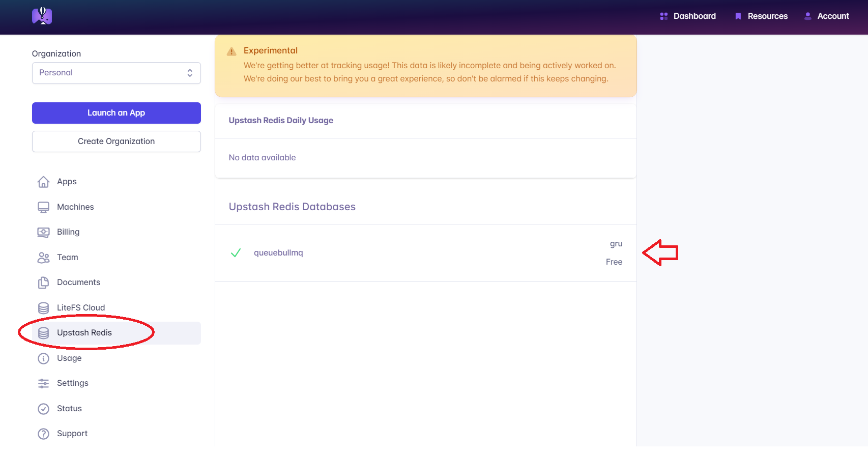Open Dashboard in the top navigation

click(x=688, y=16)
